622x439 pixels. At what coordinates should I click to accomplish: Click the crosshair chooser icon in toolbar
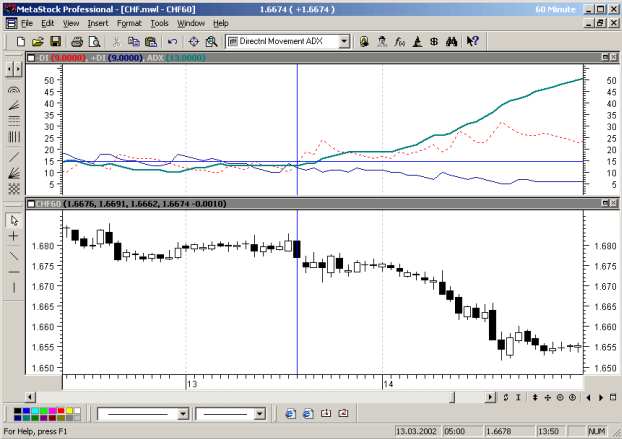pos(194,41)
